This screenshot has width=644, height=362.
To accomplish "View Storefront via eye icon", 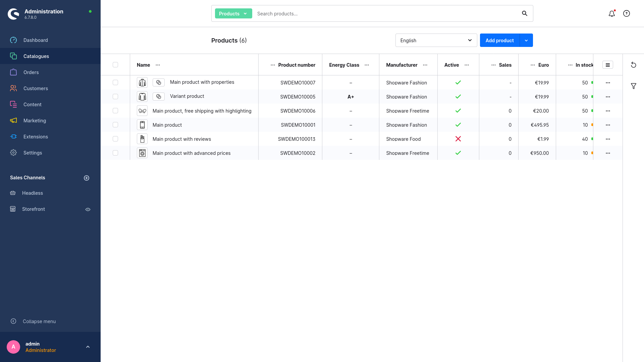I will pos(88,209).
